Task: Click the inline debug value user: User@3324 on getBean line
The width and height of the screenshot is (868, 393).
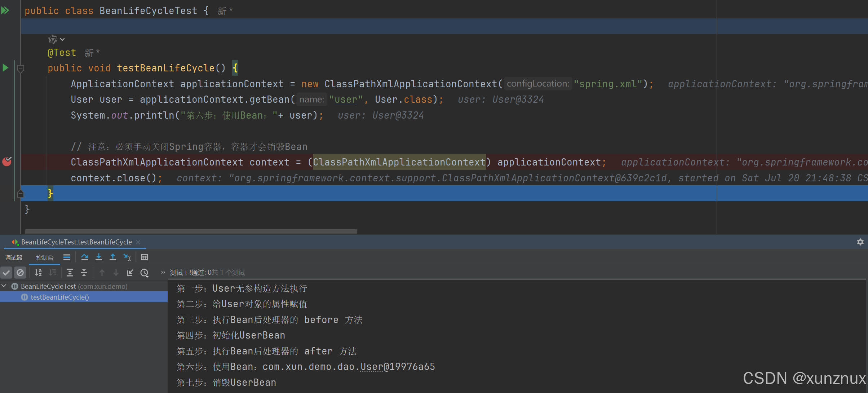Action: 501,100
